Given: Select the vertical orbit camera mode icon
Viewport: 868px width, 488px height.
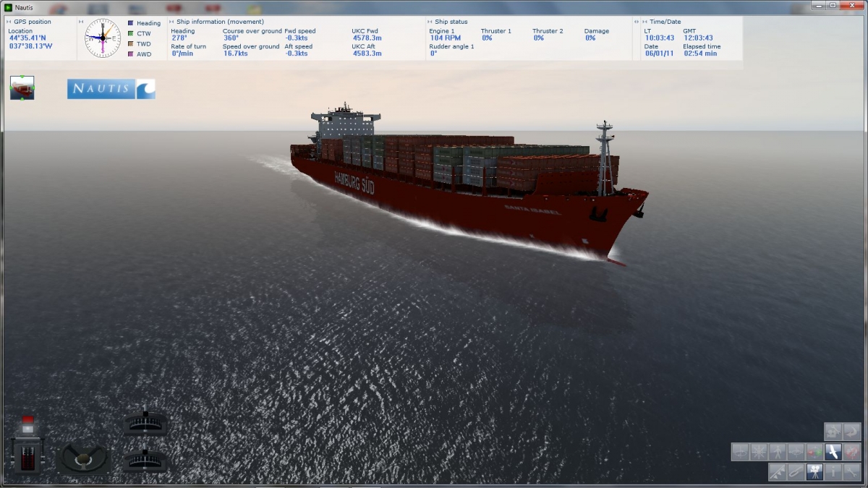Looking at the screenshot, I should tap(741, 453).
